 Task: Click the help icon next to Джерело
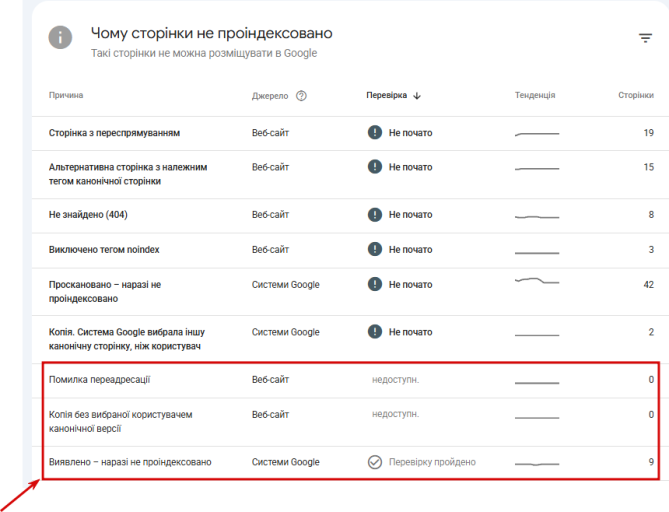tap(301, 96)
